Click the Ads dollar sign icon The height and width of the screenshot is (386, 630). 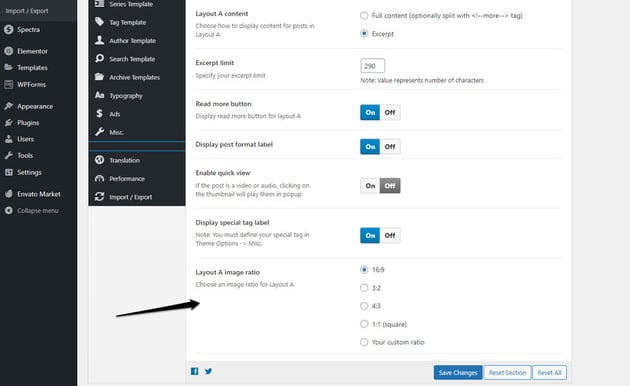pos(99,114)
